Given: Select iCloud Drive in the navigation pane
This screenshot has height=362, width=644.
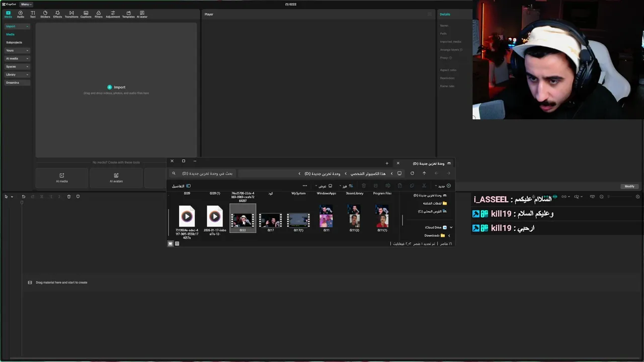Looking at the screenshot, I should (435, 227).
